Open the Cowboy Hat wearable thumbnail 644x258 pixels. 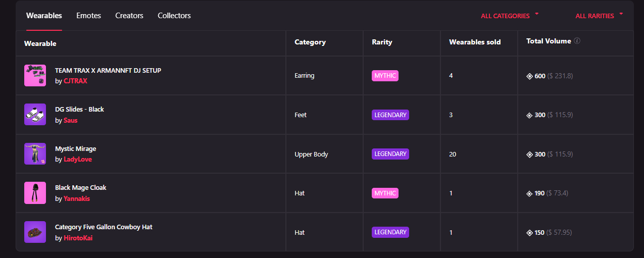(x=35, y=232)
